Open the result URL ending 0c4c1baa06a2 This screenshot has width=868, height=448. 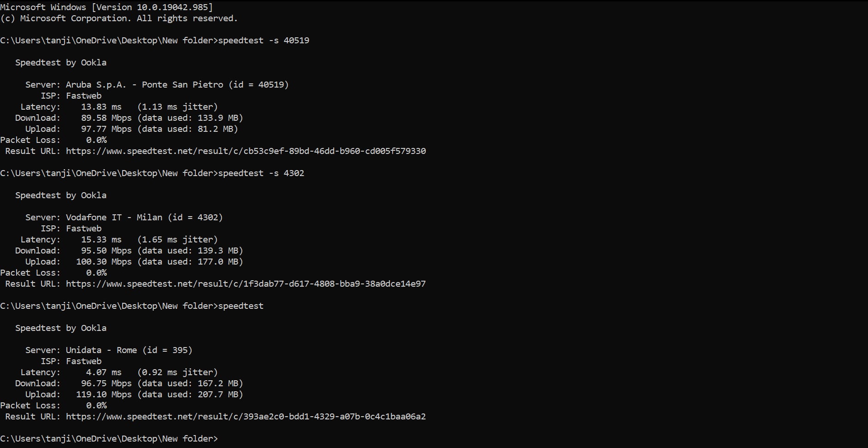(246, 417)
